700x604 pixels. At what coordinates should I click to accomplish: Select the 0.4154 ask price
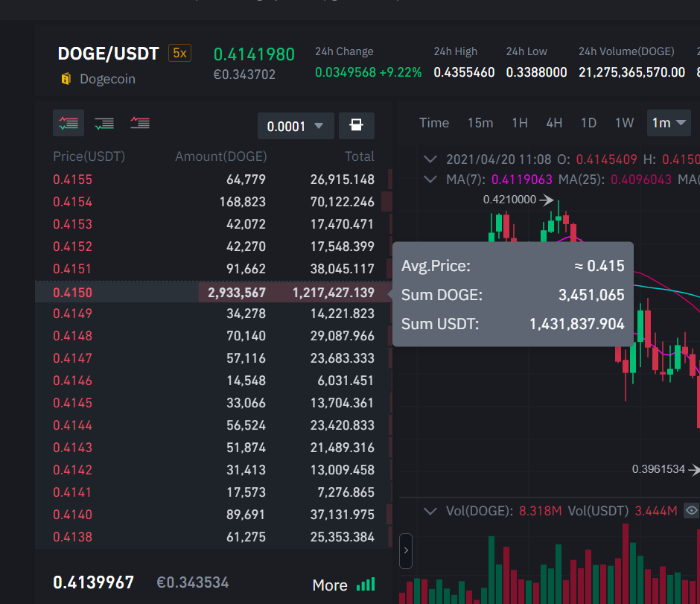pos(72,202)
